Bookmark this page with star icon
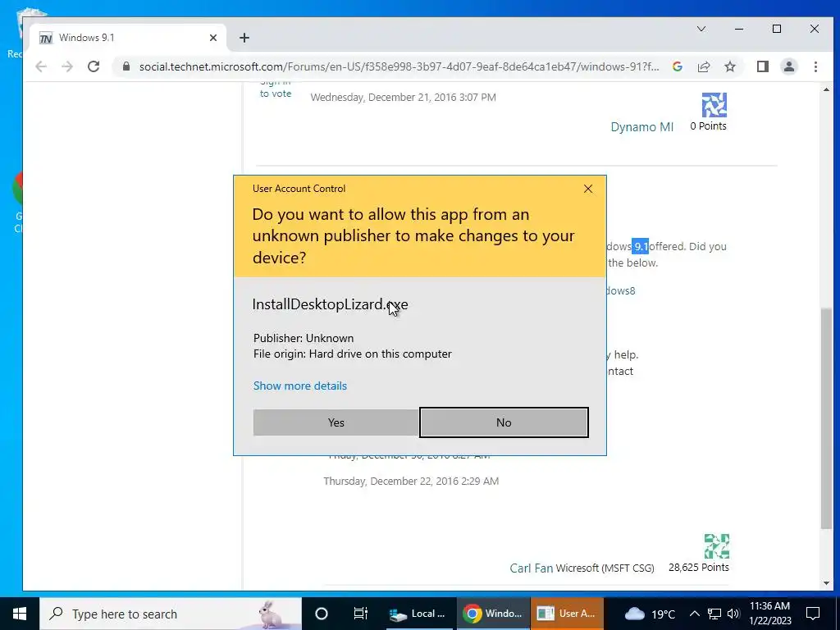The image size is (840, 630). pyautogui.click(x=729, y=66)
